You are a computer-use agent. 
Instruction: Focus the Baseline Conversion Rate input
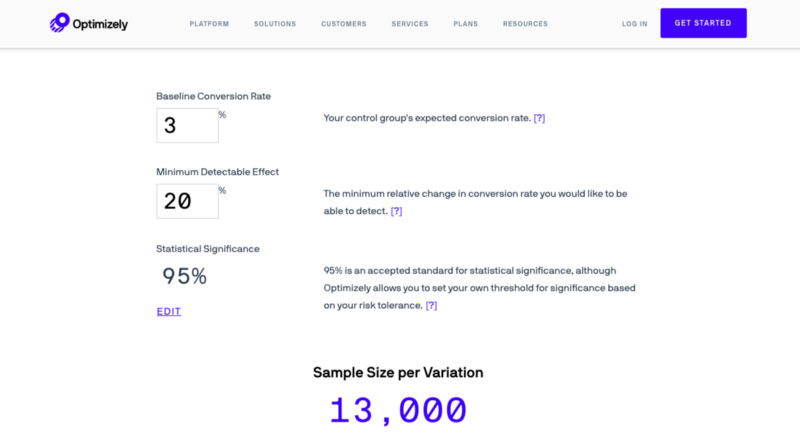point(187,125)
